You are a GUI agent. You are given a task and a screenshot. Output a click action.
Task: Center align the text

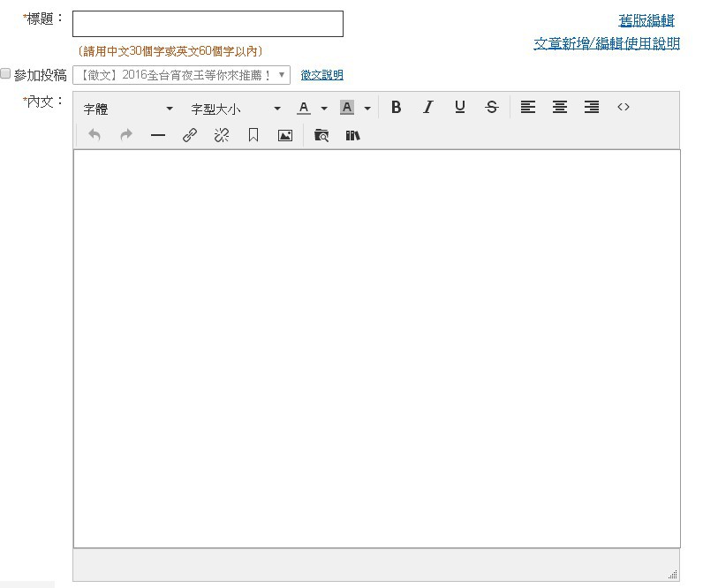click(560, 108)
